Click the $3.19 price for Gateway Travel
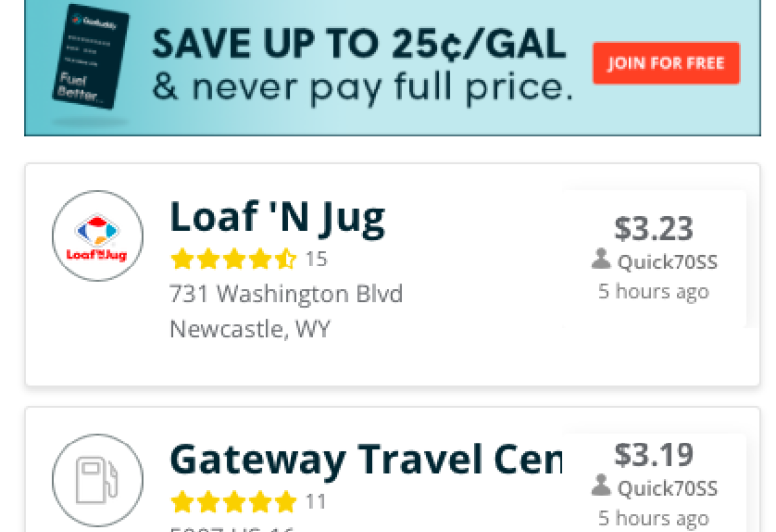 click(654, 454)
